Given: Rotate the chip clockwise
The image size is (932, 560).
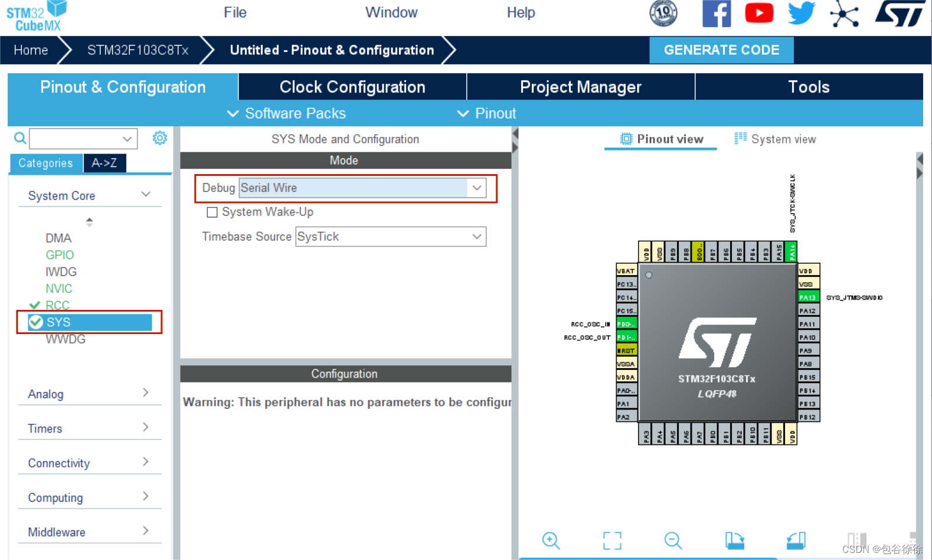Looking at the screenshot, I should pyautogui.click(x=734, y=540).
